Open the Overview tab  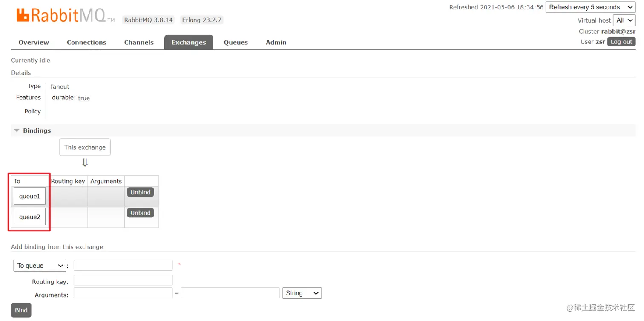point(34,42)
